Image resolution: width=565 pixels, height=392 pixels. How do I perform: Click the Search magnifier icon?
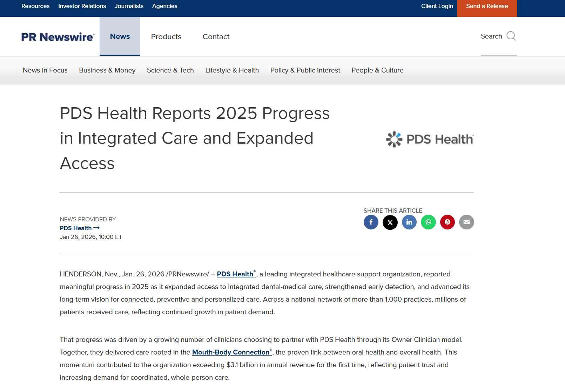511,36
